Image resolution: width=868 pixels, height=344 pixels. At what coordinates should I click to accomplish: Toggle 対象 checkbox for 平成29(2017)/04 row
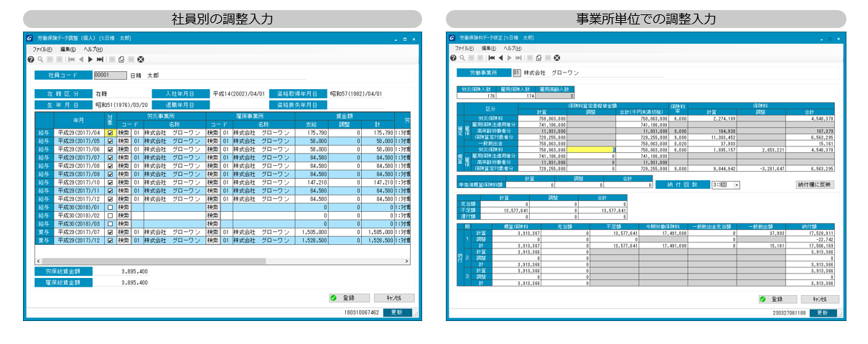click(x=110, y=133)
